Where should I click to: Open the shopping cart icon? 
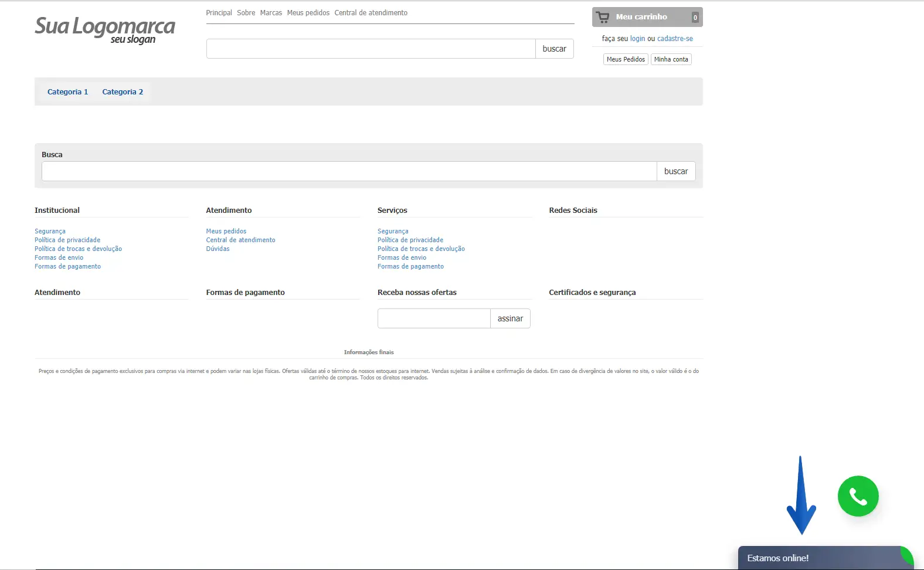[603, 17]
